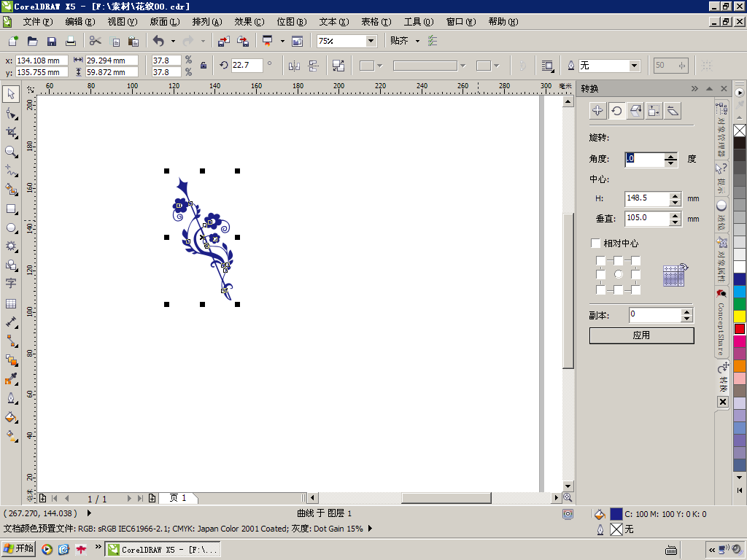Select the 页 1 page tab
The image size is (747, 560).
(178, 498)
